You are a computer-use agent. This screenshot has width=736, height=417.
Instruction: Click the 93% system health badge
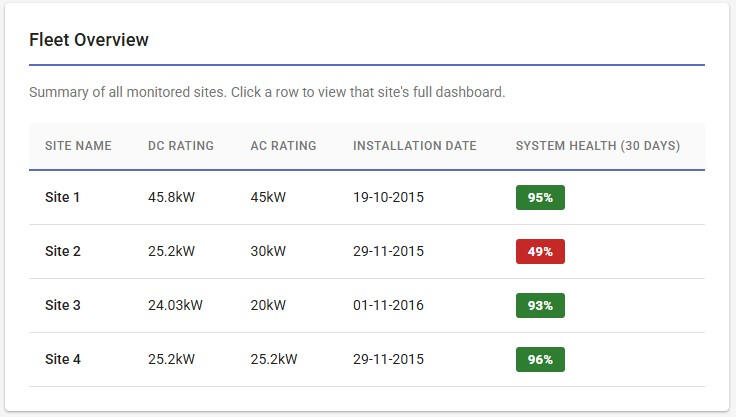[540, 306]
